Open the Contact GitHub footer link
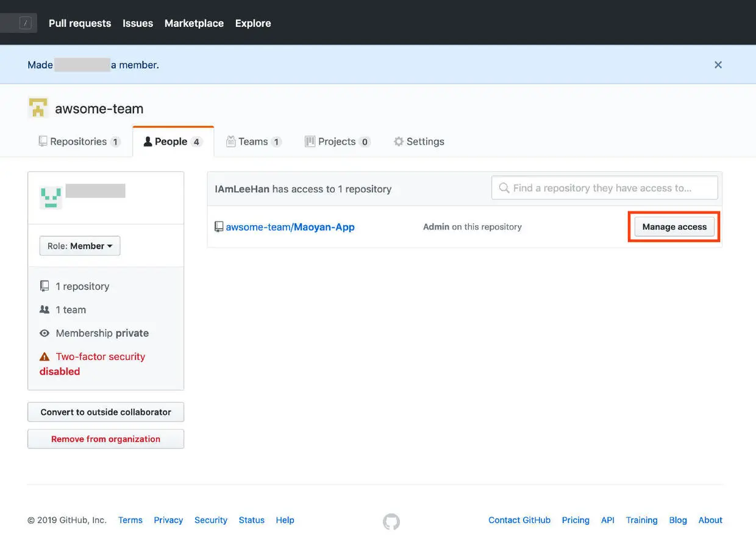756x537 pixels. [519, 520]
